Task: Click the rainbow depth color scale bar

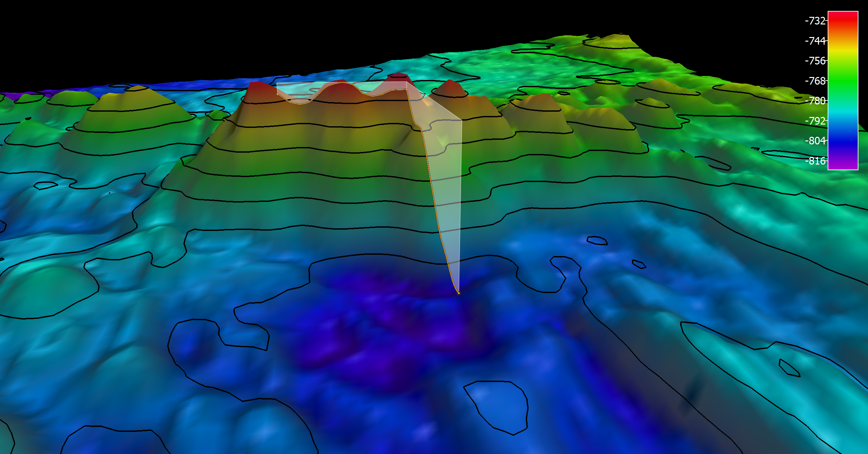Action: 843,90
